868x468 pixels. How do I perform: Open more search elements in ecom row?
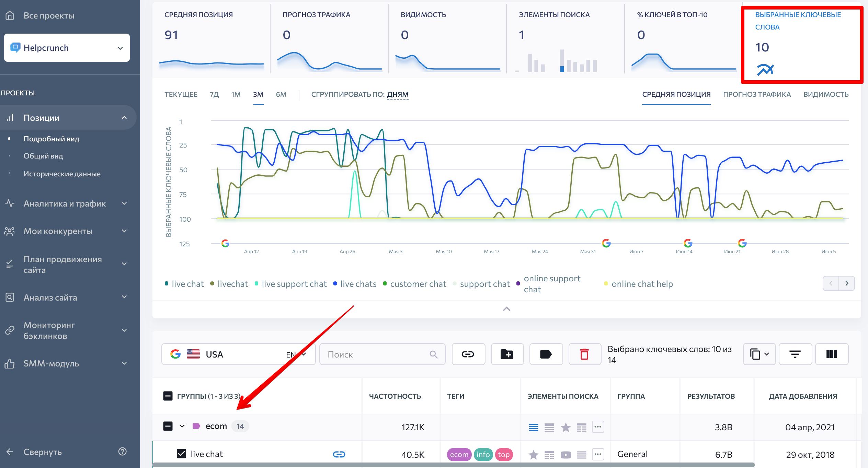[x=598, y=427]
